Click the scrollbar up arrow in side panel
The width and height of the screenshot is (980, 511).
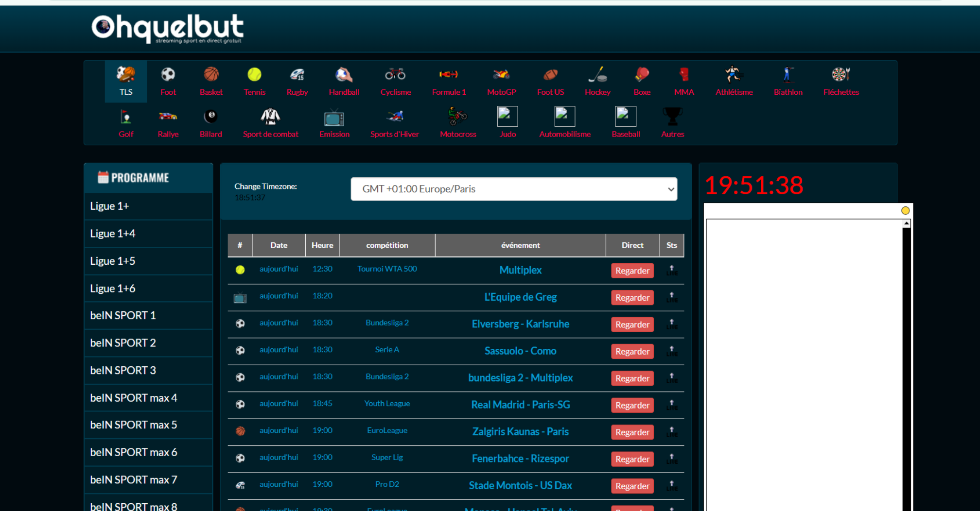pos(906,223)
